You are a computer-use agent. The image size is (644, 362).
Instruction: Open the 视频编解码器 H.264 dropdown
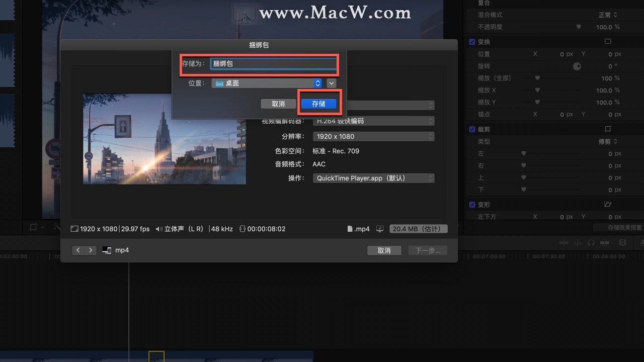pos(373,121)
